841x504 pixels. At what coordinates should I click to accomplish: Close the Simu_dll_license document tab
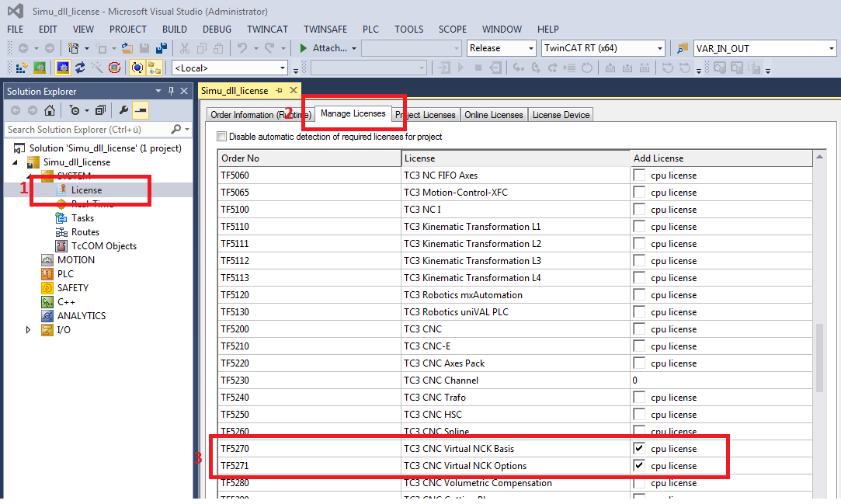pyautogui.click(x=294, y=91)
